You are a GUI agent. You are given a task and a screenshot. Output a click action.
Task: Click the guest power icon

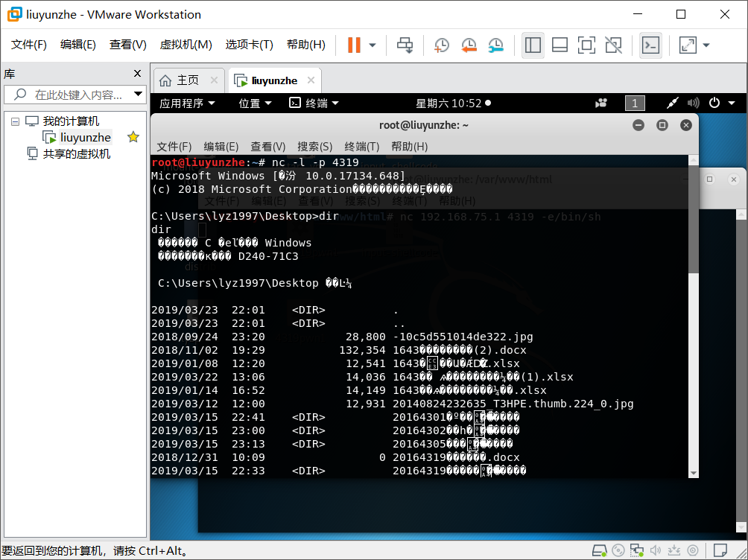point(714,103)
